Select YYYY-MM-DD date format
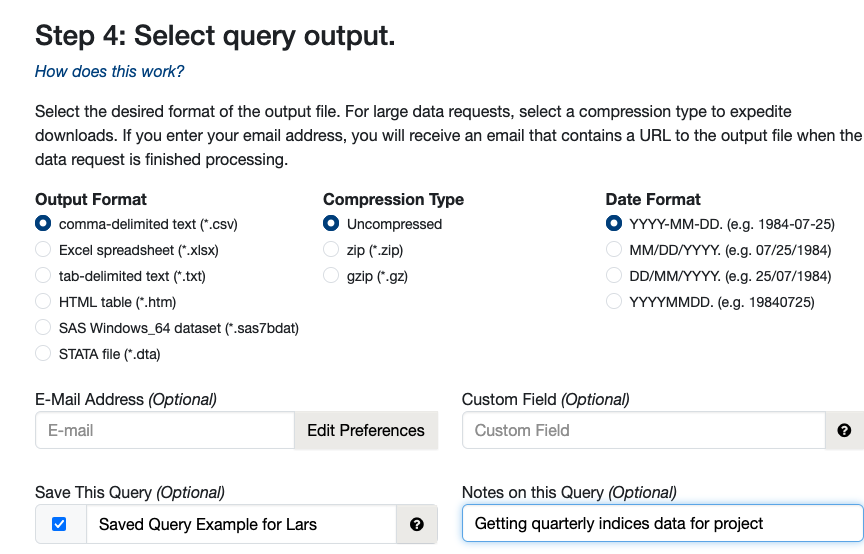Viewport: 864px width, 554px height. coord(614,224)
